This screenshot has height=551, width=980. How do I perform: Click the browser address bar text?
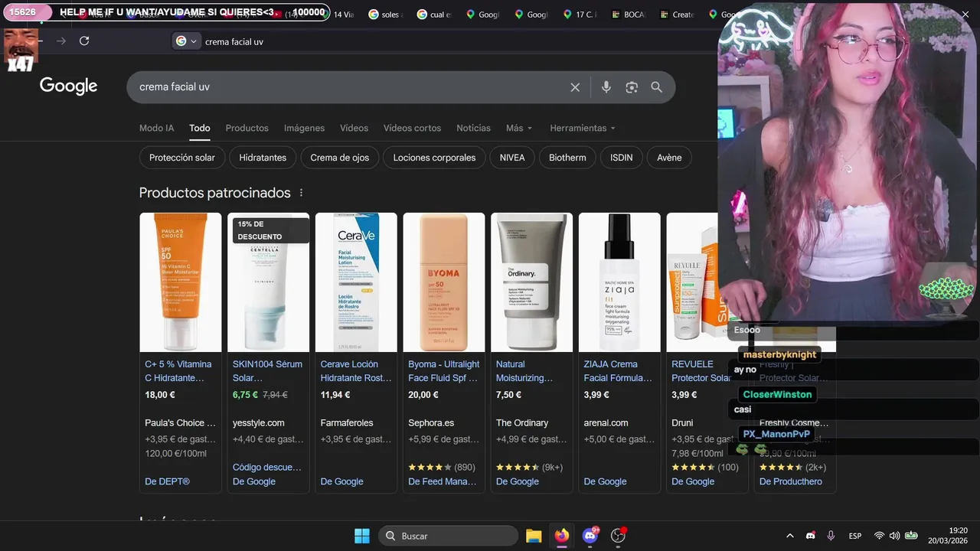tap(234, 41)
